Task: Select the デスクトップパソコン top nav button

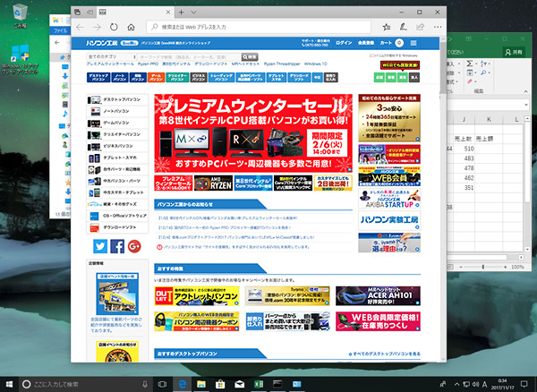Action: pos(98,77)
